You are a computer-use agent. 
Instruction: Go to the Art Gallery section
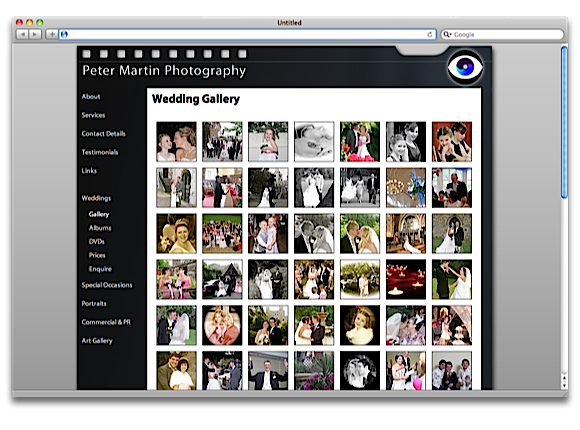tap(97, 340)
